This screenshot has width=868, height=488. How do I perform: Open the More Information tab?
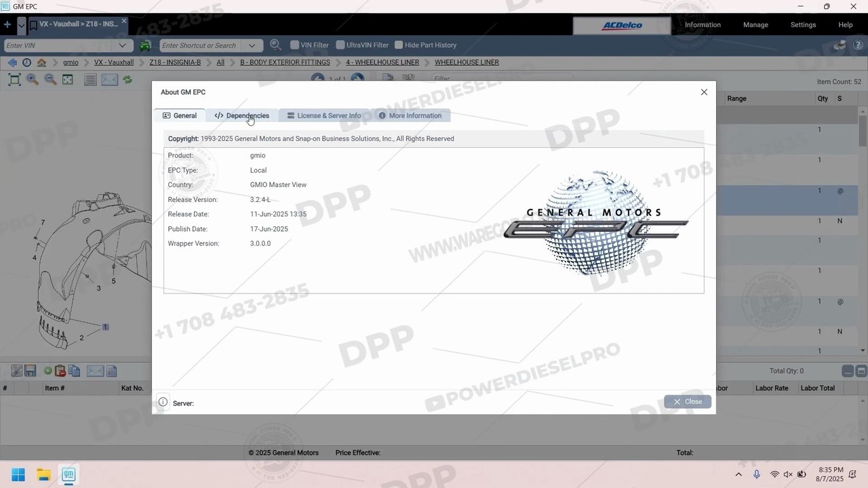pos(410,116)
